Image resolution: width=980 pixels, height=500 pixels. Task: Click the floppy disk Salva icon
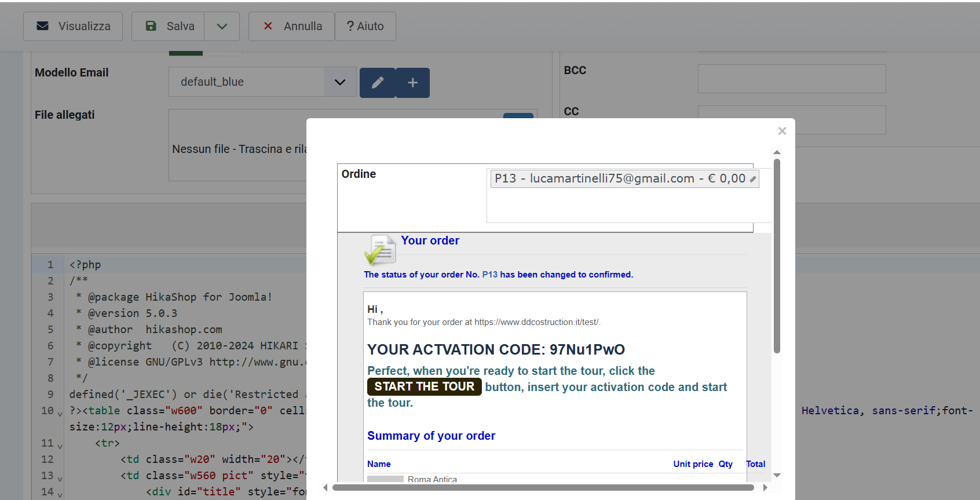(151, 26)
